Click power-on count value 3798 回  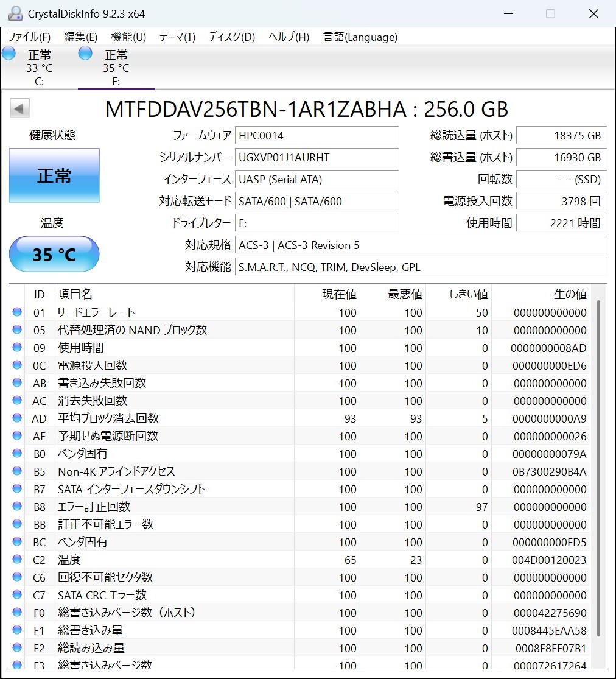pos(561,202)
